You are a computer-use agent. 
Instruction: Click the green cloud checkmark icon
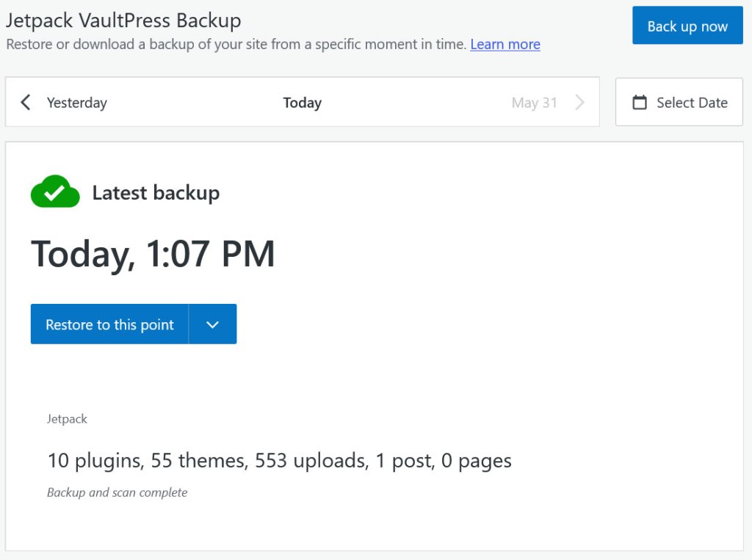pos(55,192)
